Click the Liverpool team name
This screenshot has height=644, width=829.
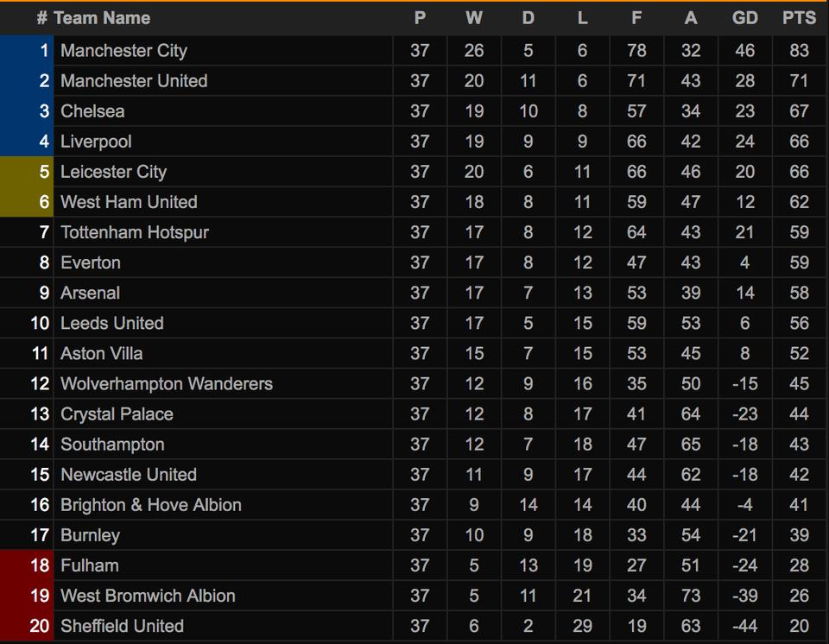click(96, 142)
